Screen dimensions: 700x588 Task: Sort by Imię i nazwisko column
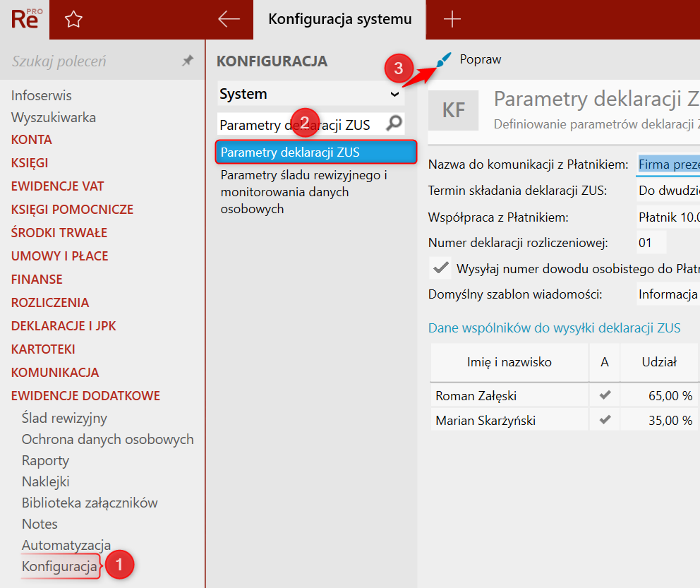pos(509,361)
